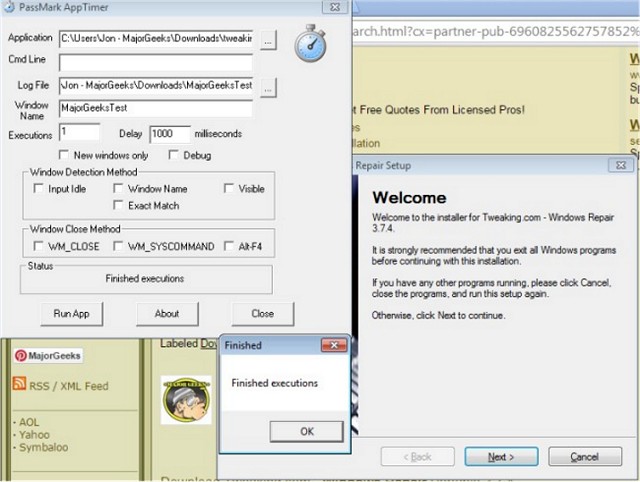The image size is (640, 482).
Task: Click the 'Finished executions' status text in AppTimer
Action: tap(145, 278)
